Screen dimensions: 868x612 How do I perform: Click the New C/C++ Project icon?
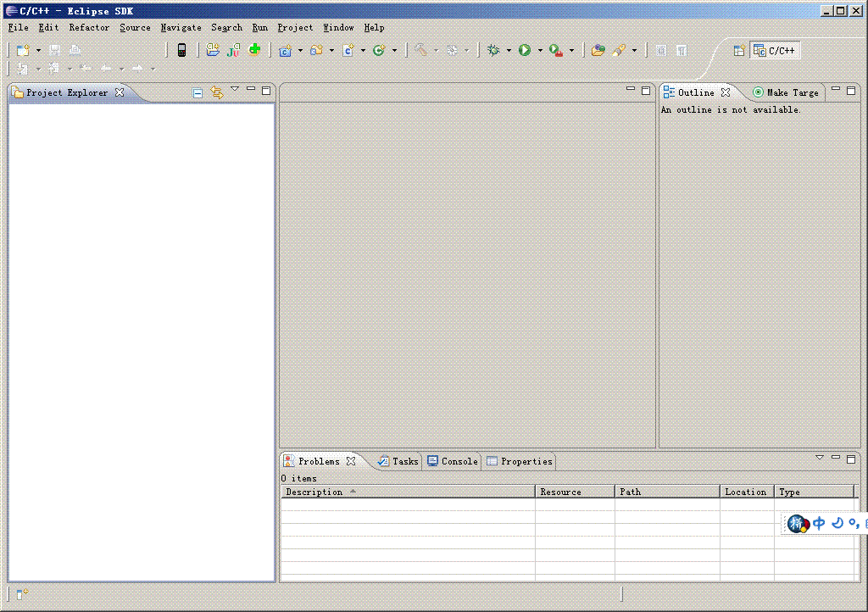[x=285, y=50]
